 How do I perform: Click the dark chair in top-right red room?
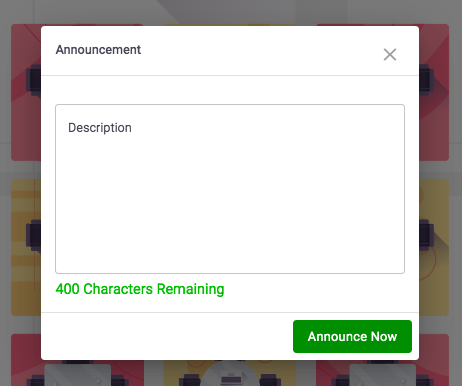point(426,80)
